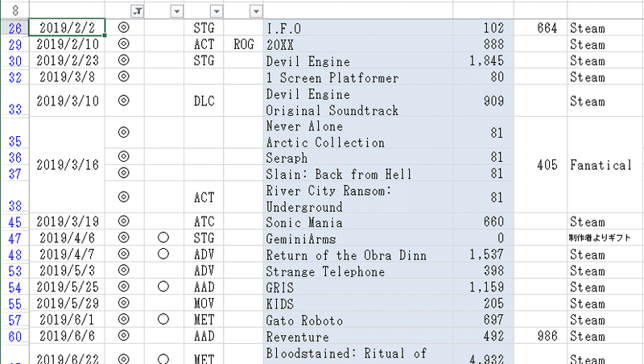Open the filter dropdown above the ROG column
This screenshot has height=364, width=644.
[256, 11]
